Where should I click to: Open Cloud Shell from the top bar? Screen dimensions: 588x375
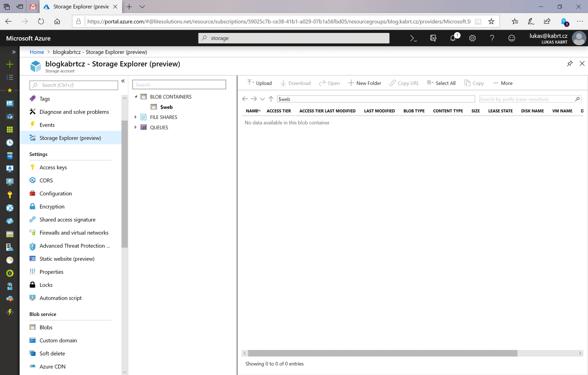click(413, 38)
